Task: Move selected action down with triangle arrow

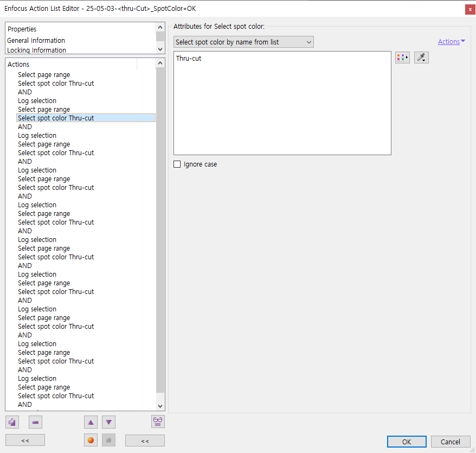Action: coord(108,422)
